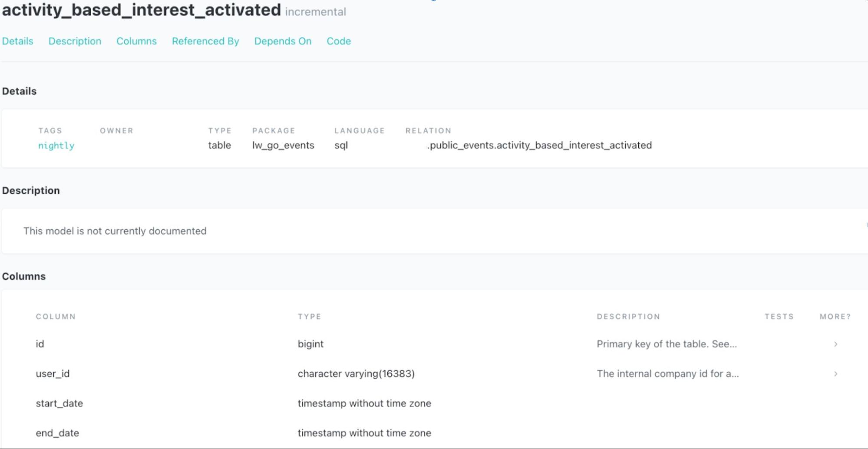Click the incremental materialization label
868x449 pixels.
point(316,12)
